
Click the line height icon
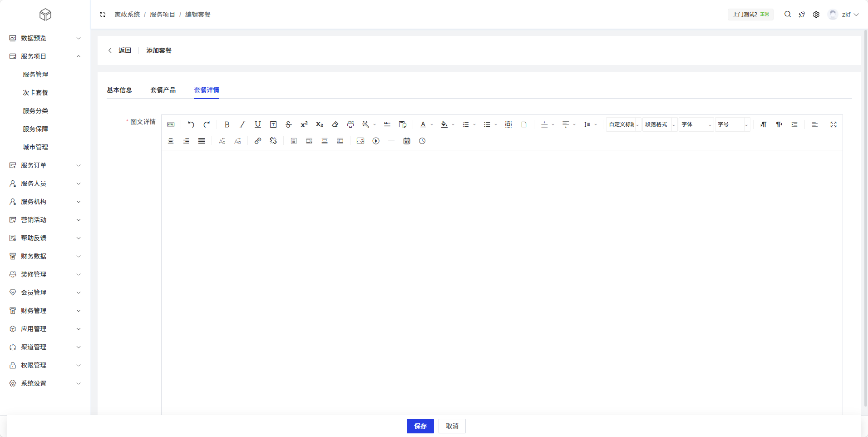tap(587, 124)
